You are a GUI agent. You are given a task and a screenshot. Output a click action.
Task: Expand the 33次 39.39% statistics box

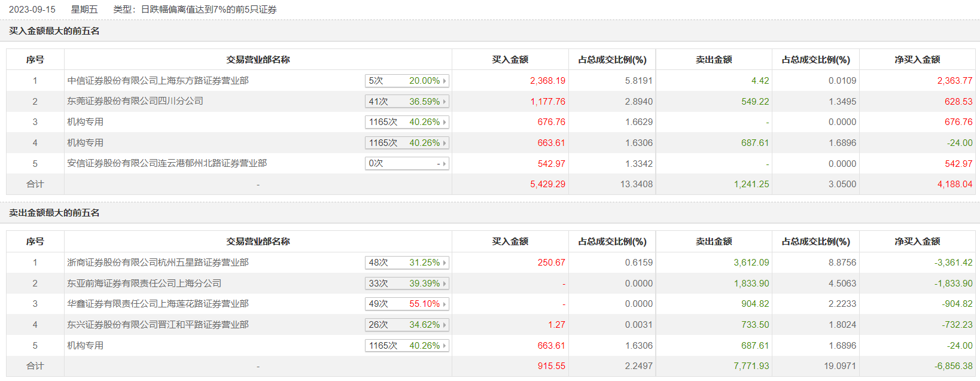tap(445, 284)
